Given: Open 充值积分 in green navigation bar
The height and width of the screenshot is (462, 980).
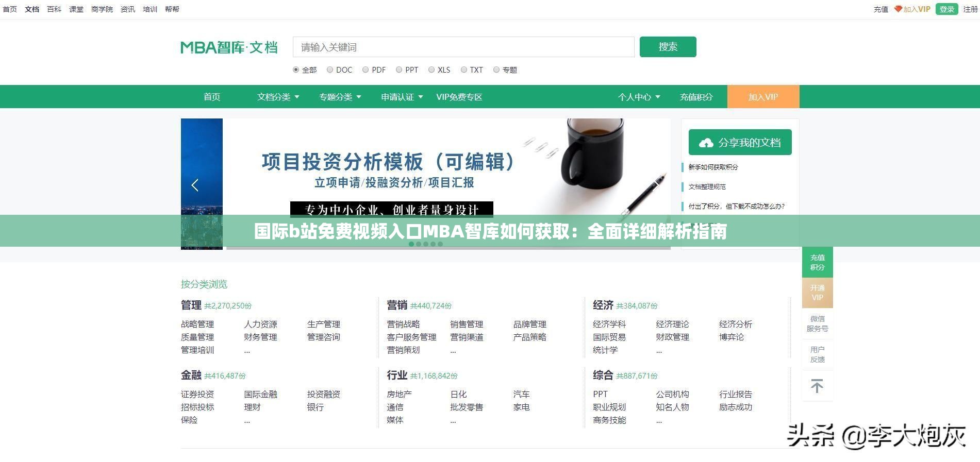Looking at the screenshot, I should pyautogui.click(x=696, y=97).
